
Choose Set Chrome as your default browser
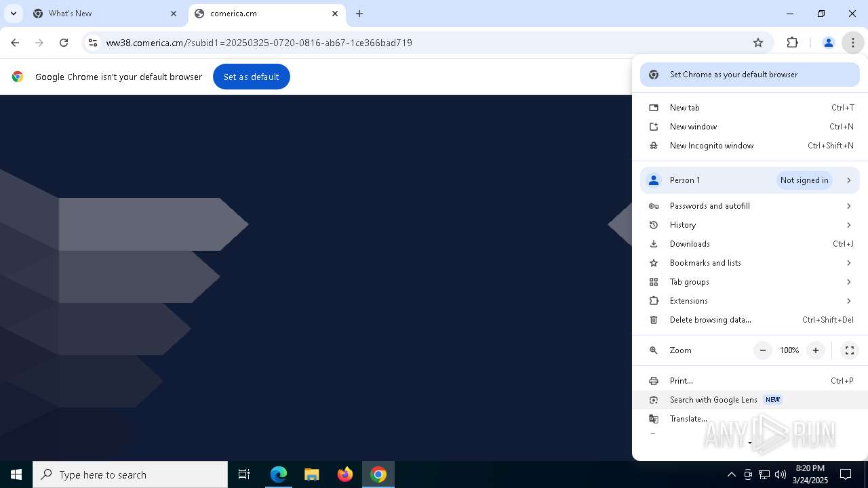pyautogui.click(x=750, y=75)
